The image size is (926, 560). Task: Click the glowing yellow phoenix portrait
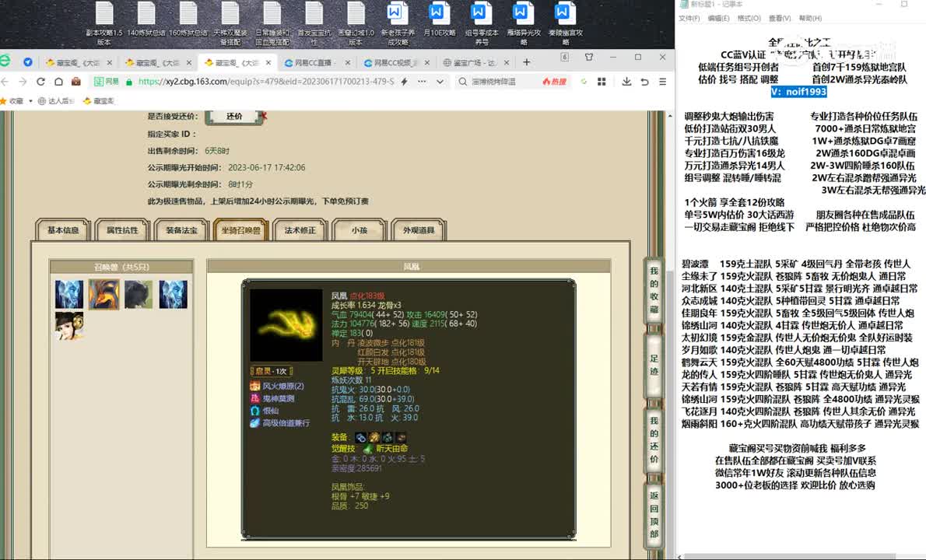coord(286,324)
